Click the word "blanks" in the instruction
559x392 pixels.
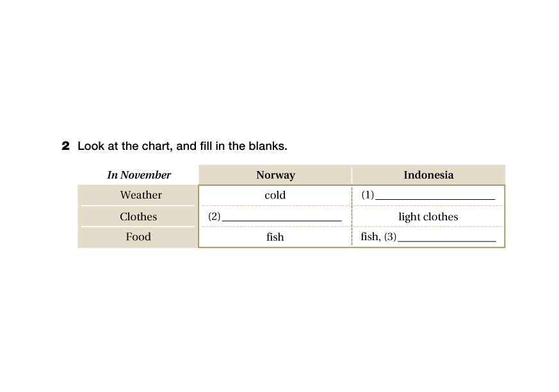[270, 146]
